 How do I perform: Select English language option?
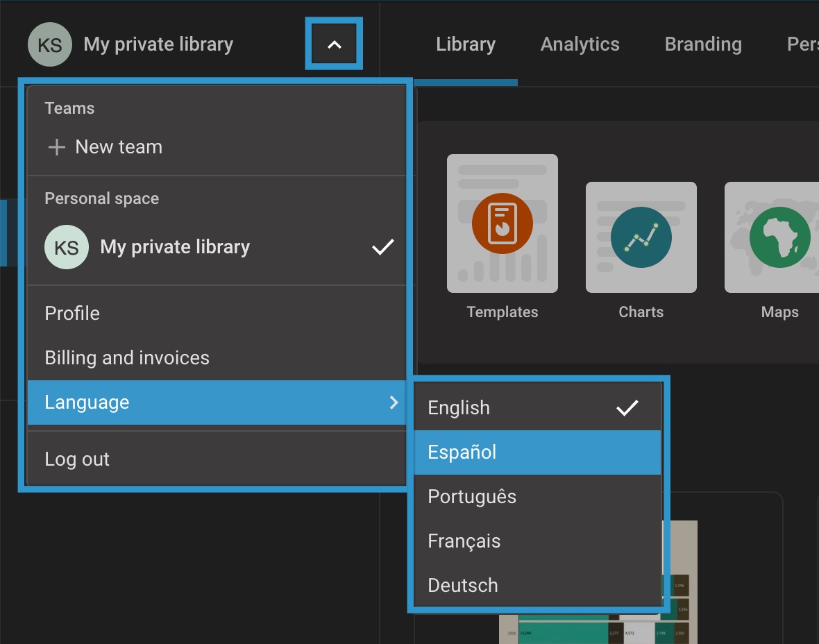pos(459,408)
